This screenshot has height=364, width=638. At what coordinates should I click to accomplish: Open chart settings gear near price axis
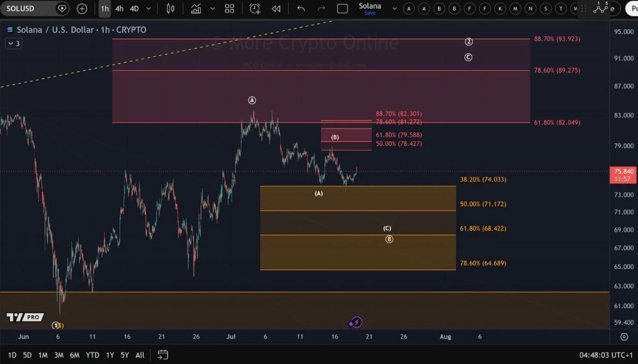click(x=624, y=336)
